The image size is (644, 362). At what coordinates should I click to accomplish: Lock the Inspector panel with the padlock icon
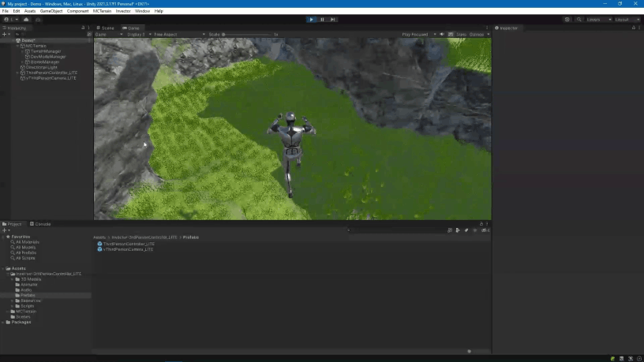click(633, 28)
